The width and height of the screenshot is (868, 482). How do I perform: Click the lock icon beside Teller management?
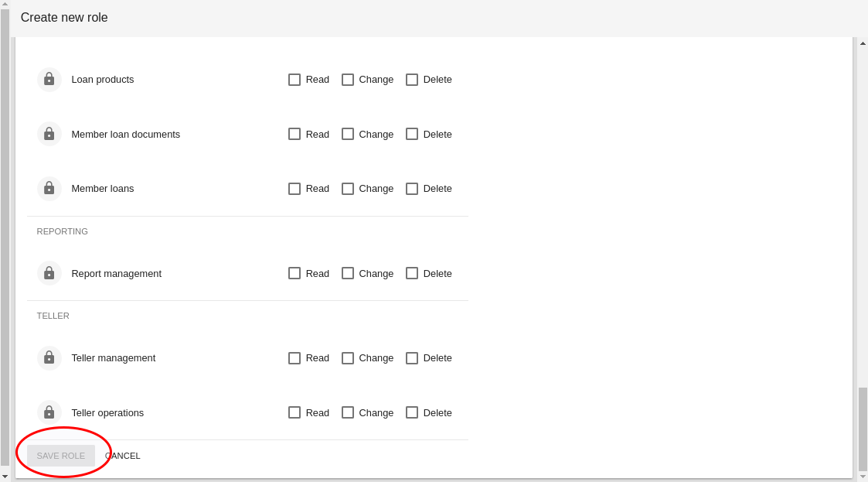[49, 357]
